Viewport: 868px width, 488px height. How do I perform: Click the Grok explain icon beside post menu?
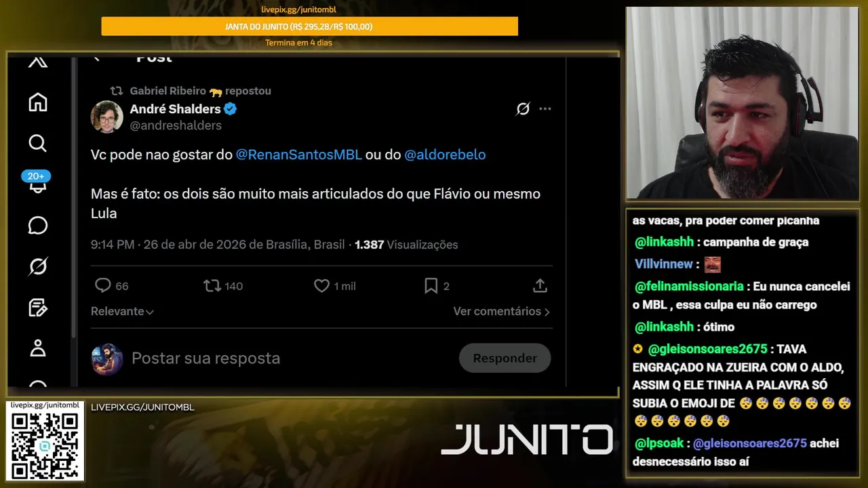(523, 108)
